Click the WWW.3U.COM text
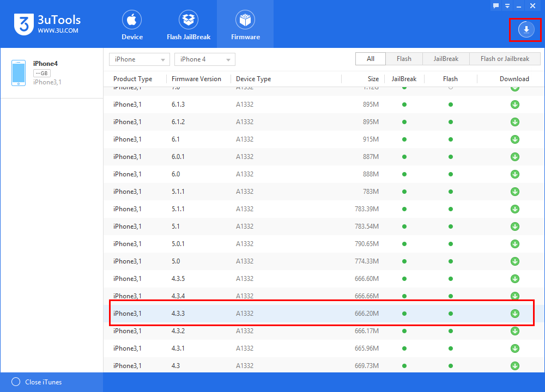Screen dimensions: 545x392 pos(58,30)
